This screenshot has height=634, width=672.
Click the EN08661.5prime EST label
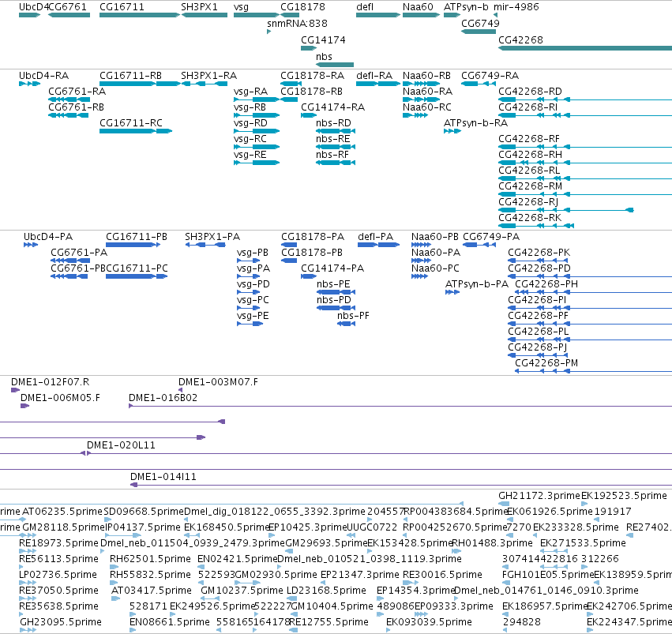170,622
